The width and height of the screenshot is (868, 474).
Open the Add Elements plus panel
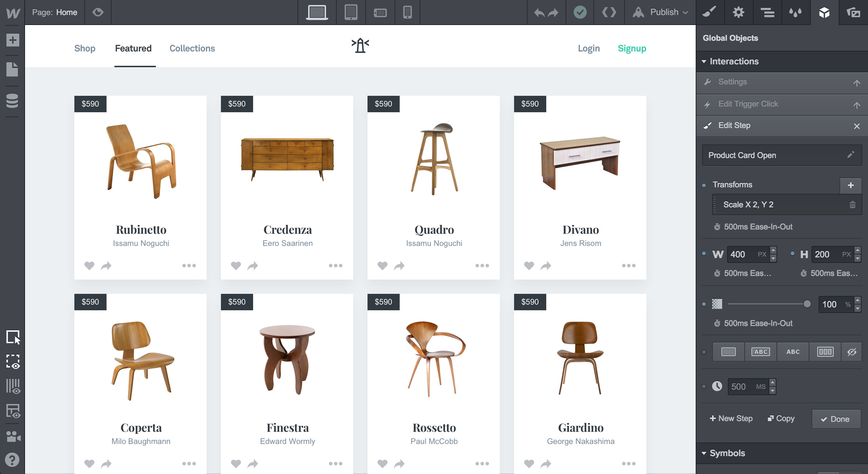(13, 40)
